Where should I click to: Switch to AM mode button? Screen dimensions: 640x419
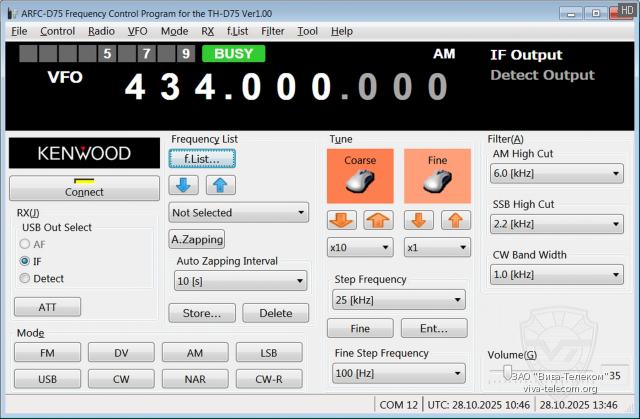click(195, 352)
